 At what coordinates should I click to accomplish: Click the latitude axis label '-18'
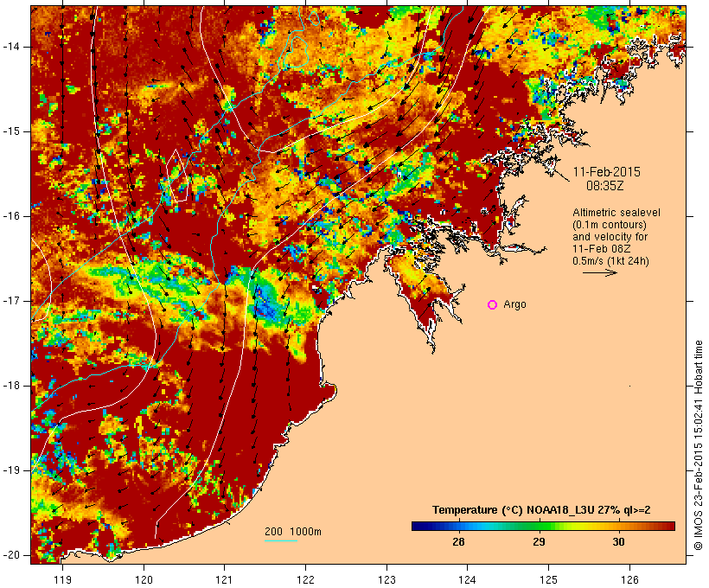(x=11, y=386)
